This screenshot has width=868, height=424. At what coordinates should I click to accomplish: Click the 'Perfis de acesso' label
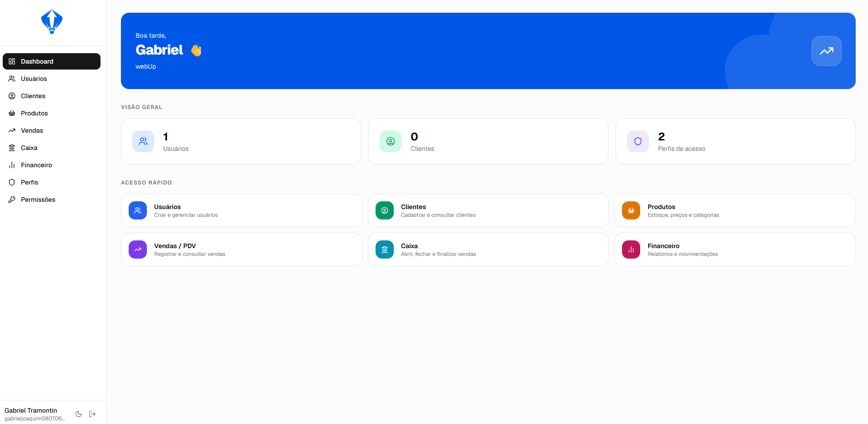point(682,149)
